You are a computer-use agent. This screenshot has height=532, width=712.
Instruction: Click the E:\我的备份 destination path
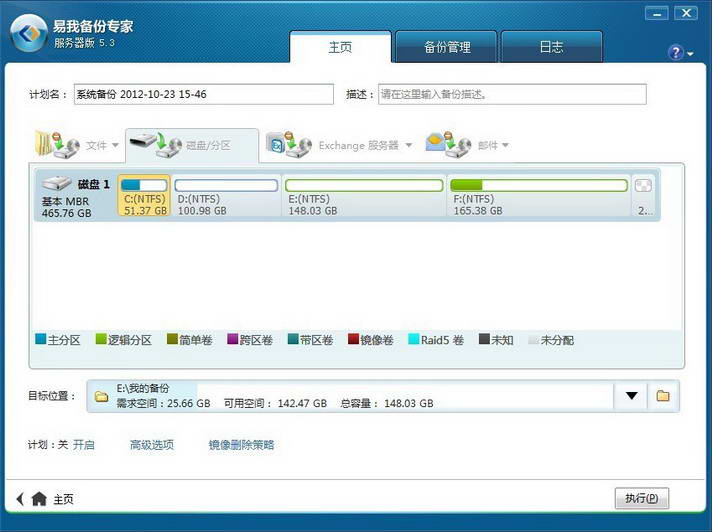(x=143, y=388)
